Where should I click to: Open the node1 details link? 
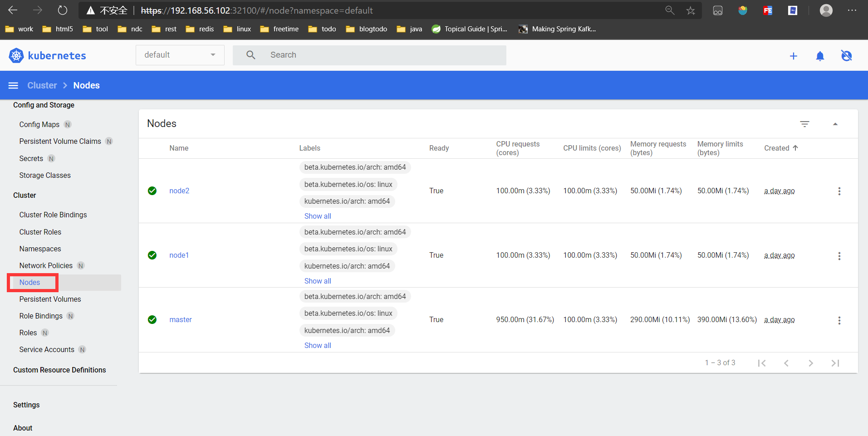click(x=179, y=255)
